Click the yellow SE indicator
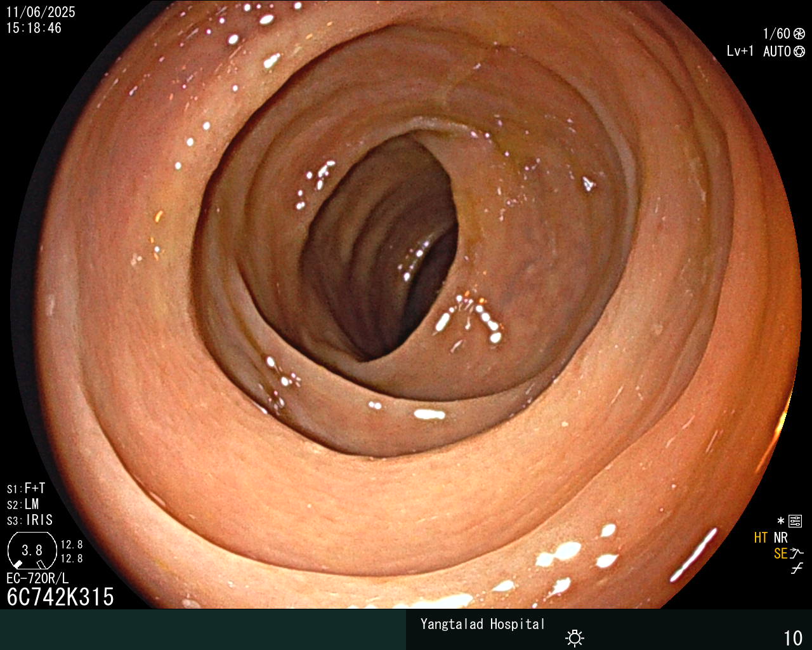Viewport: 812px width, 650px height. (781, 554)
